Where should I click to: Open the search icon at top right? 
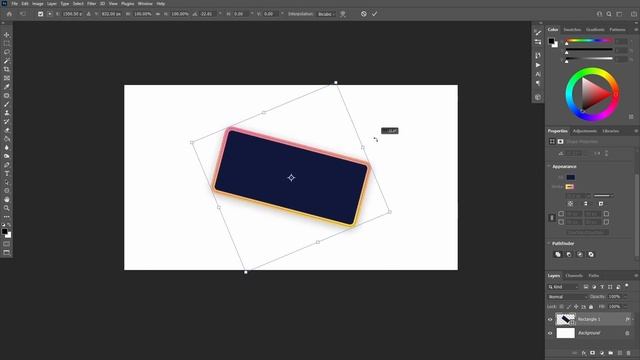pyautogui.click(x=609, y=14)
